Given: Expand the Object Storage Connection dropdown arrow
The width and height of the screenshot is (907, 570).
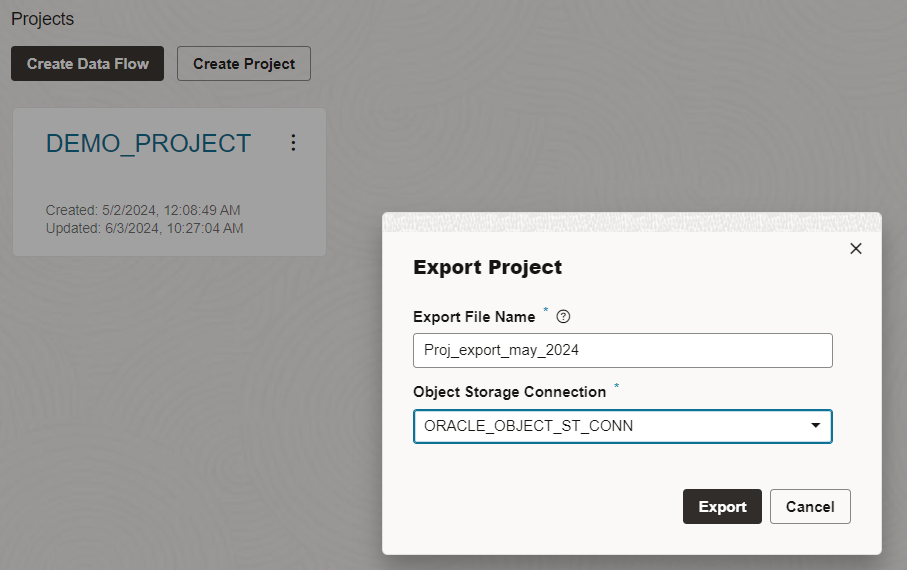Looking at the screenshot, I should click(816, 426).
